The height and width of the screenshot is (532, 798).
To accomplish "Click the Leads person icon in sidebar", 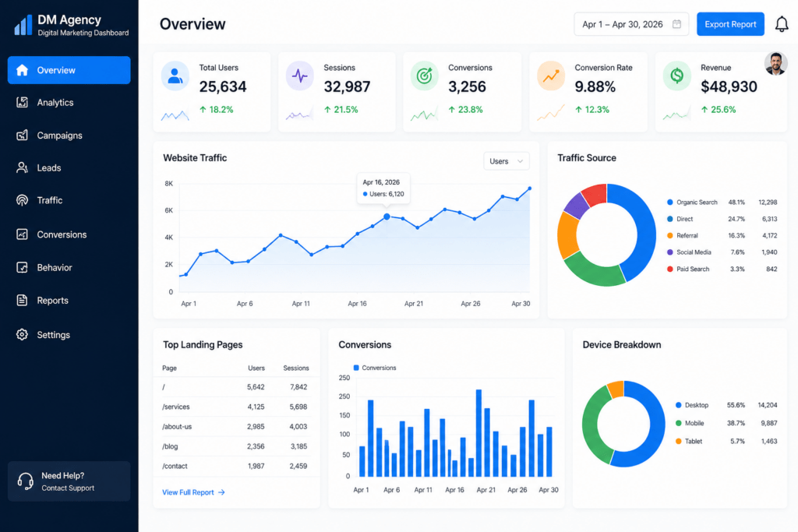I will [22, 167].
